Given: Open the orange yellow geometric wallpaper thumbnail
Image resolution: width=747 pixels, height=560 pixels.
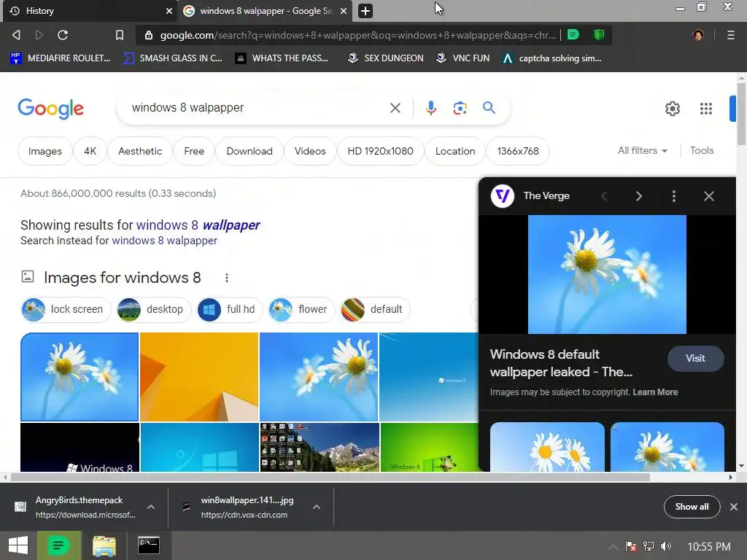Looking at the screenshot, I should click(199, 377).
